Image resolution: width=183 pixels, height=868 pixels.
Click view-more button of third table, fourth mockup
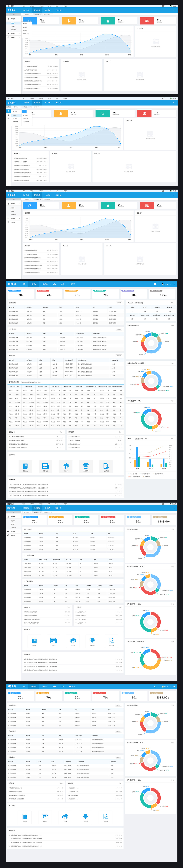tap(119, 356)
